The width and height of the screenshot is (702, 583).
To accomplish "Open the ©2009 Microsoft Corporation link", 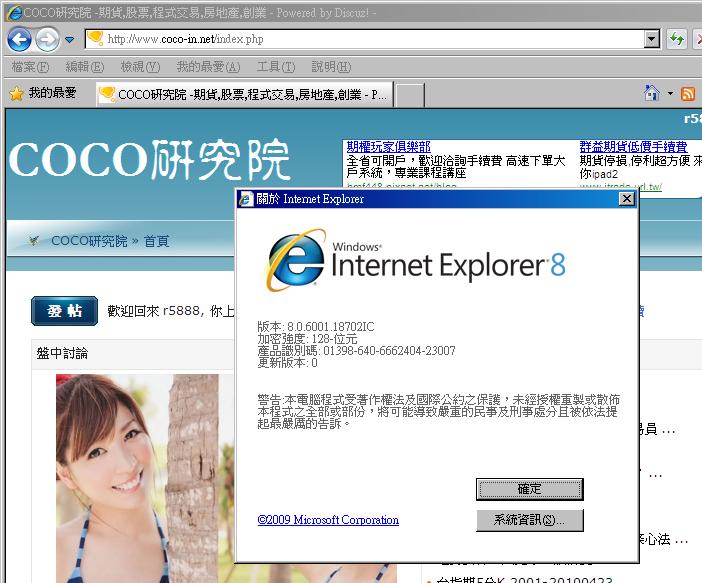I will pos(328,520).
